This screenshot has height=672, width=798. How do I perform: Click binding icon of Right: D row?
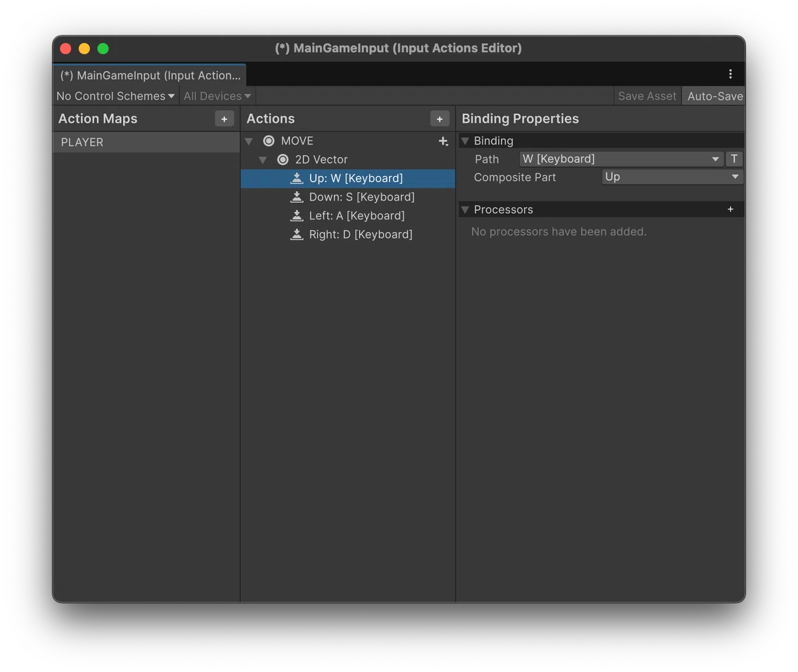(297, 234)
